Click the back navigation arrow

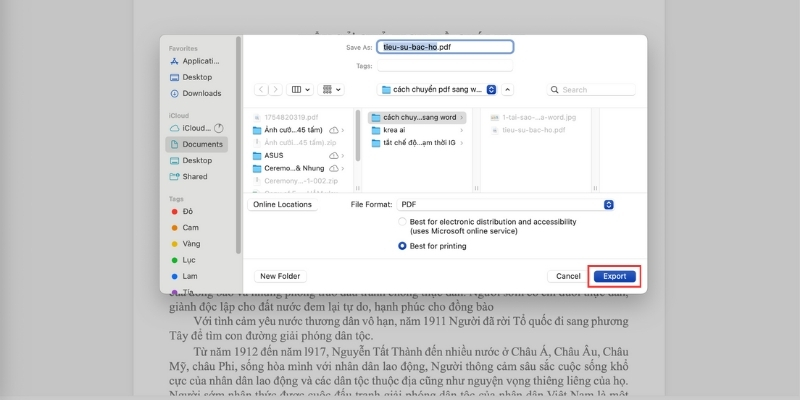click(261, 89)
